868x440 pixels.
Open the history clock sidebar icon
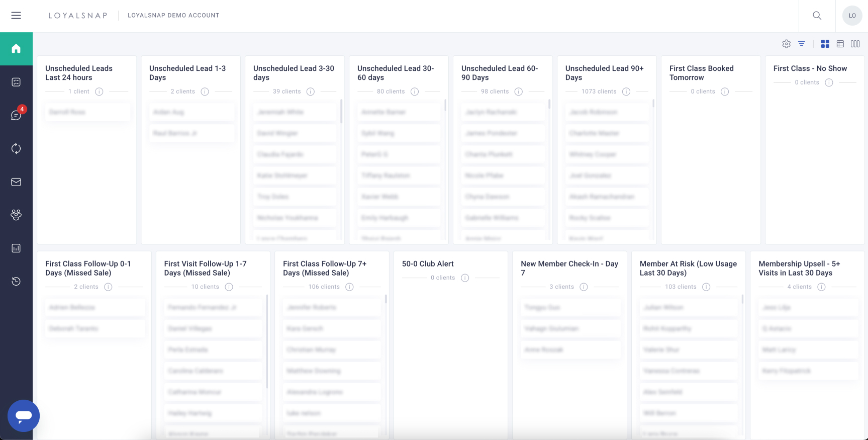pos(16,281)
